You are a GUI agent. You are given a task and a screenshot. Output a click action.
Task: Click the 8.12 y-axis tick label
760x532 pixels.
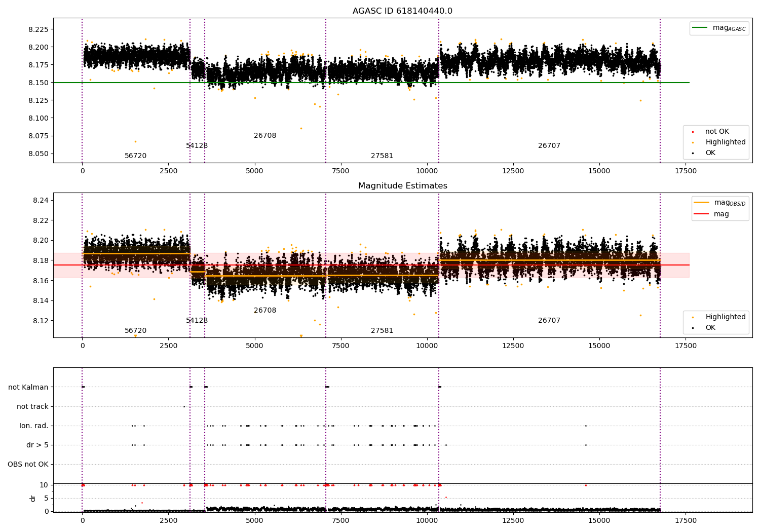41,321
